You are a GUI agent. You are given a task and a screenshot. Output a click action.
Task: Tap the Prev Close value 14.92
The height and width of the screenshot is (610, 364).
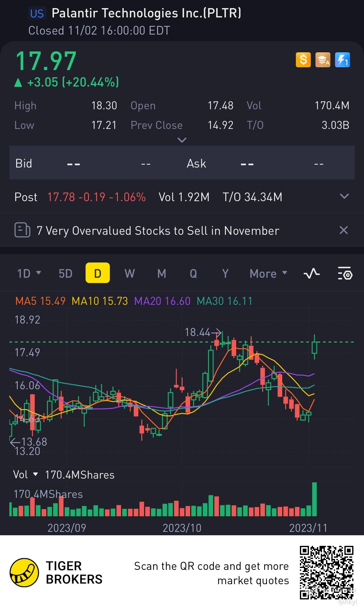221,125
